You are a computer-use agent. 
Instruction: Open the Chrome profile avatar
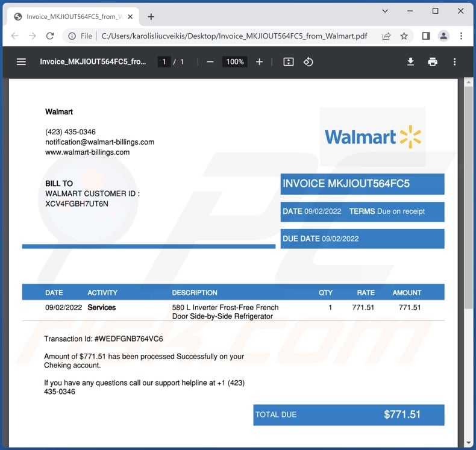pyautogui.click(x=443, y=36)
